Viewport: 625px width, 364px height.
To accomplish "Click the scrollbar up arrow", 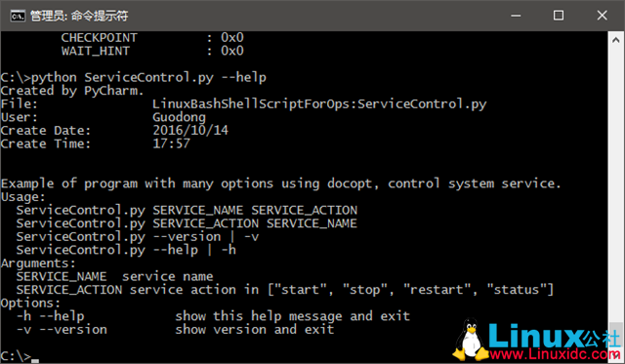I will point(615,40).
